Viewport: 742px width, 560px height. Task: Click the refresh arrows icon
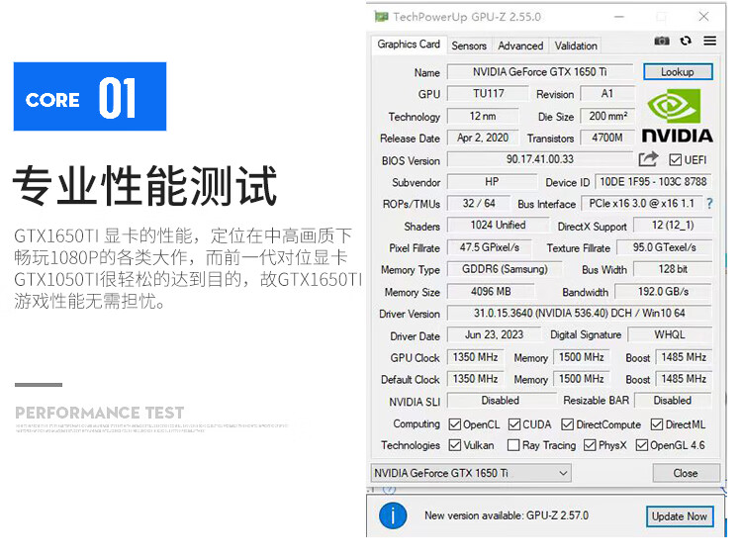[x=686, y=41]
